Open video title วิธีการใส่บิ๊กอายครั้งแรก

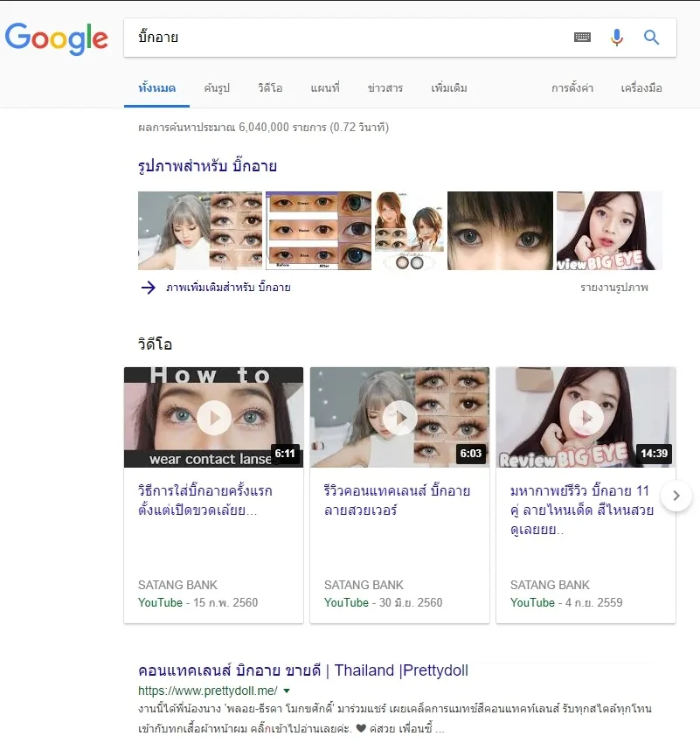205,500
